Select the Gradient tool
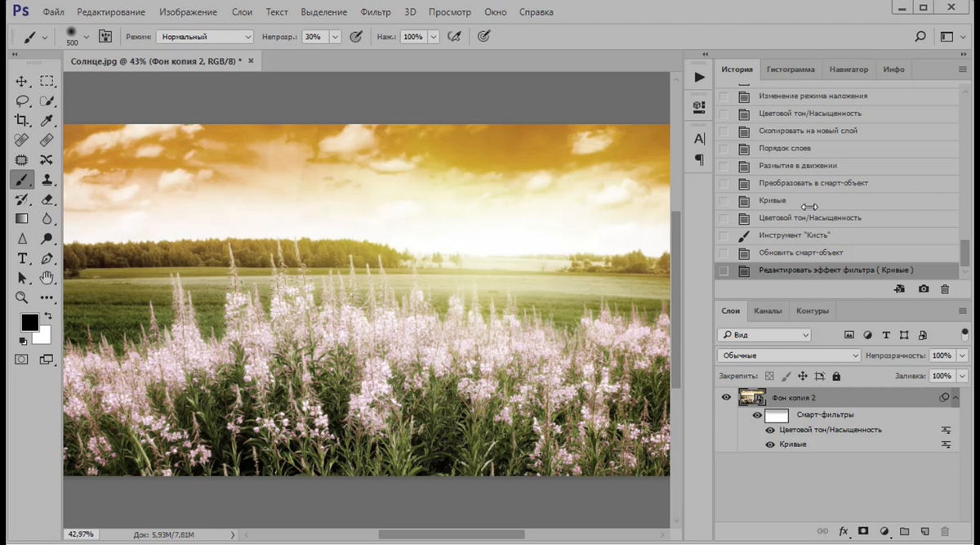This screenshot has height=545, width=980. (x=22, y=219)
